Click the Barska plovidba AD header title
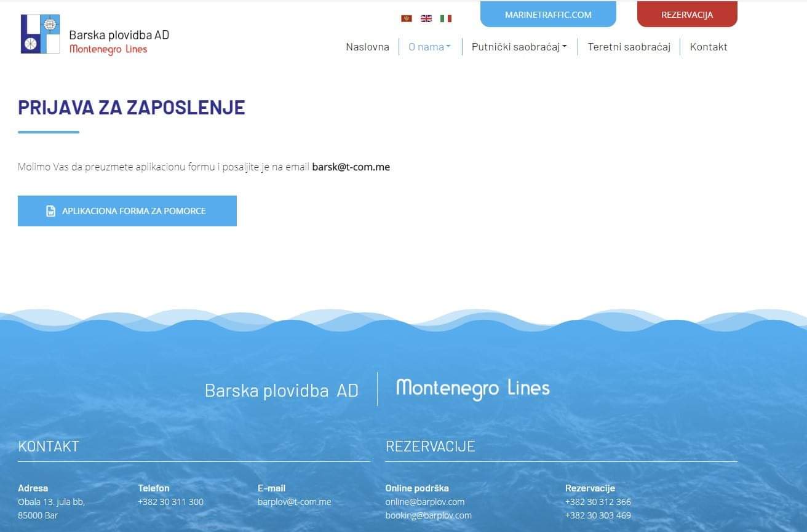This screenshot has width=807, height=532. 119,35
